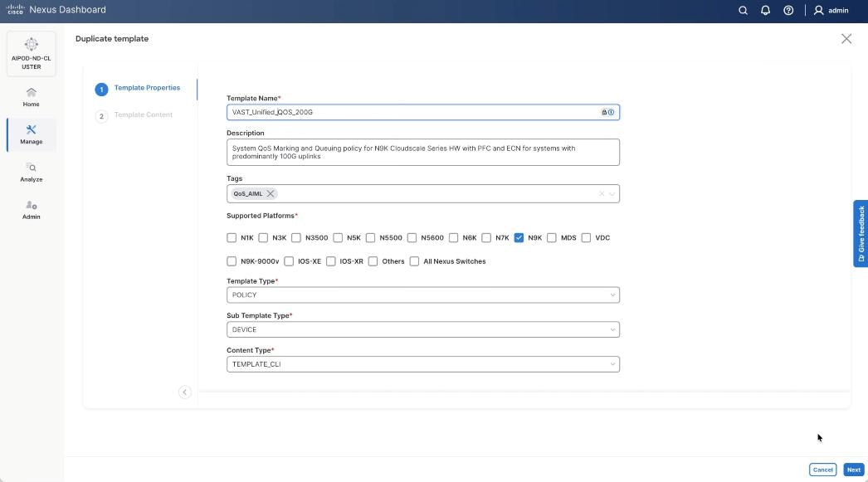Select Manage in the sidebar
Screen dimensions: 868x482
(x=31, y=134)
